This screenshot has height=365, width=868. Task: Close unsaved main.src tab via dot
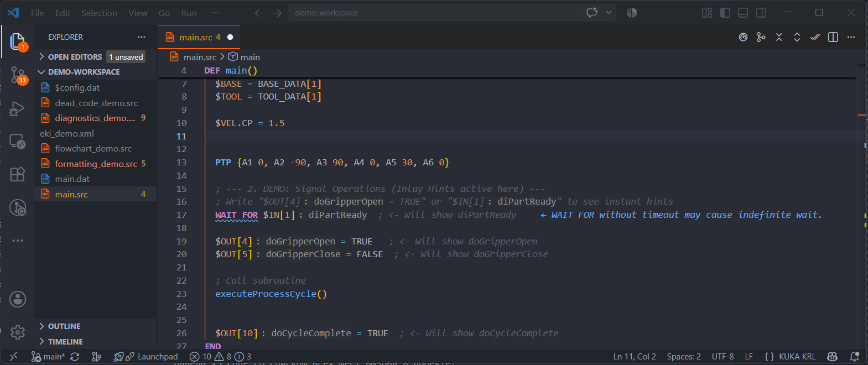click(x=230, y=37)
